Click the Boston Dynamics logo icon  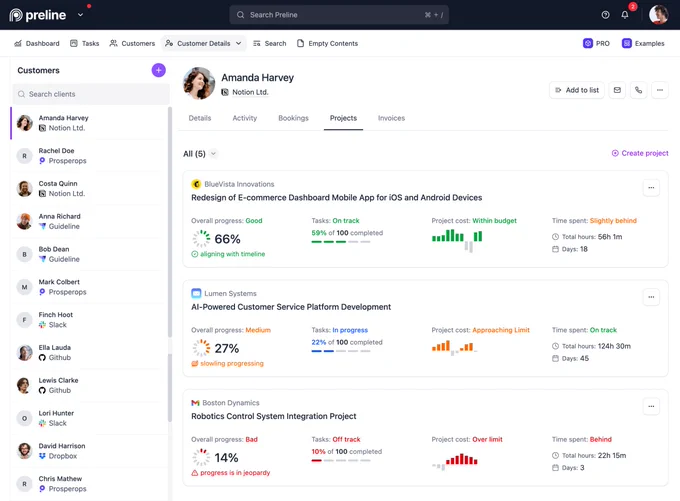[x=195, y=403]
